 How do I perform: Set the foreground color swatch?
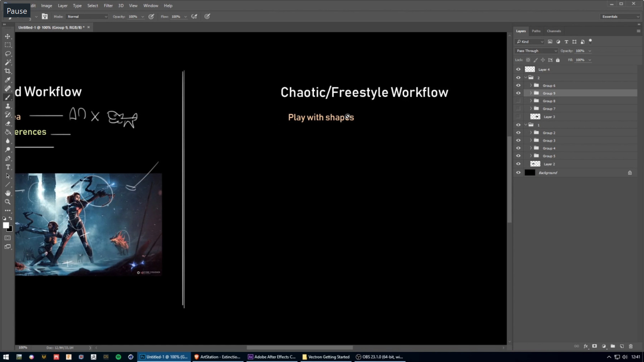click(x=6, y=225)
